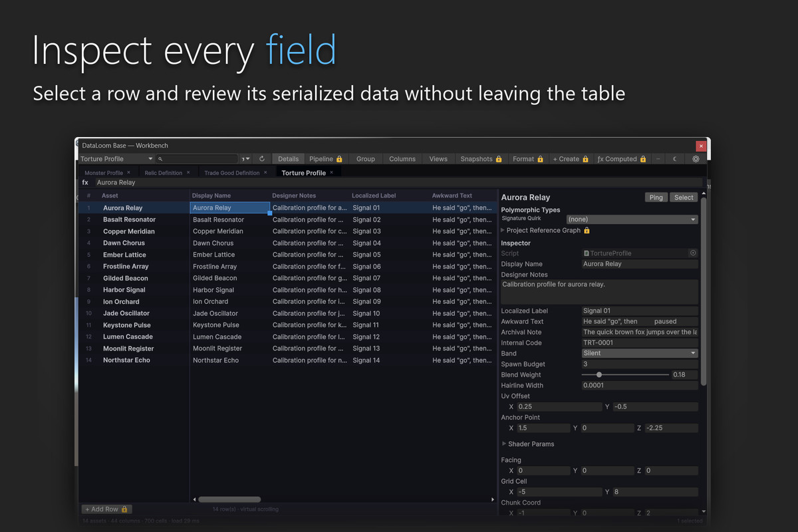Image resolution: width=798 pixels, height=532 pixels.
Task: Sort by the Localized Label column header
Action: (374, 196)
